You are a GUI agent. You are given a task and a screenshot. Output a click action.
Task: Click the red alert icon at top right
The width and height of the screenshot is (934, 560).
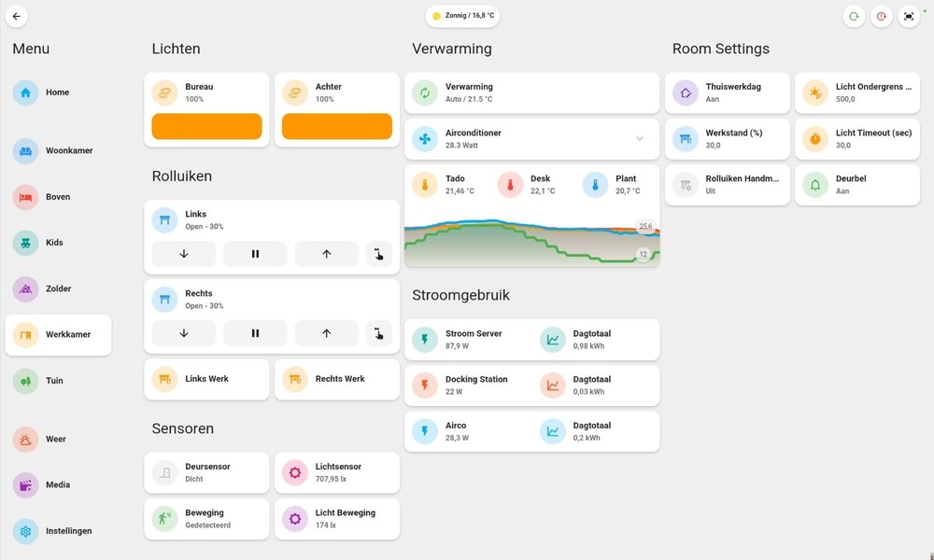pos(882,16)
